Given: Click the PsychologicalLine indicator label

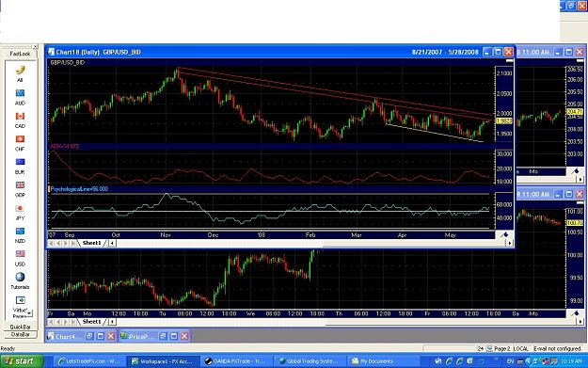Looking at the screenshot, I should click(79, 189).
